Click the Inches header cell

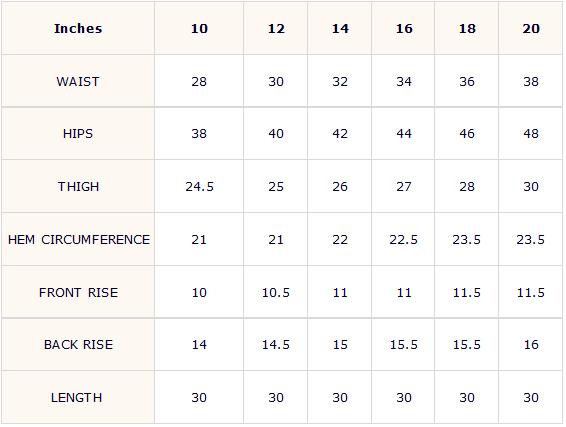(x=78, y=28)
